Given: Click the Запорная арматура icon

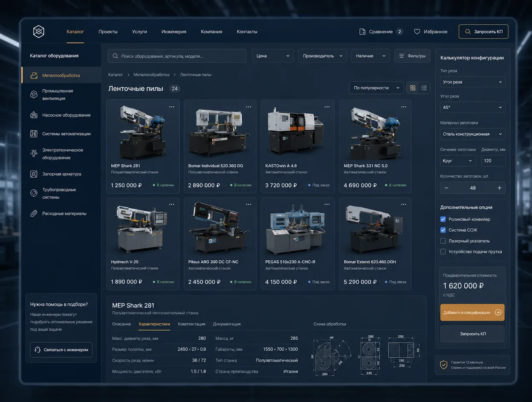Looking at the screenshot, I should [x=34, y=174].
